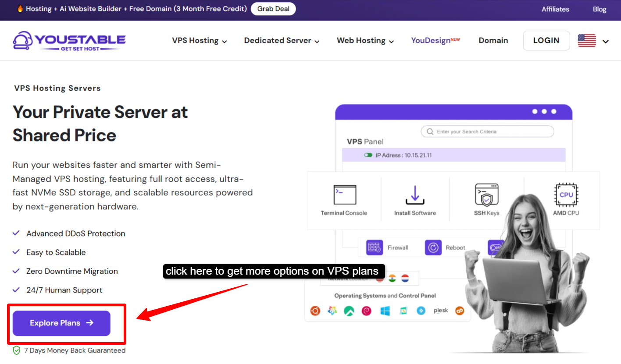Expand the Web Hosting dropdown

coord(365,41)
